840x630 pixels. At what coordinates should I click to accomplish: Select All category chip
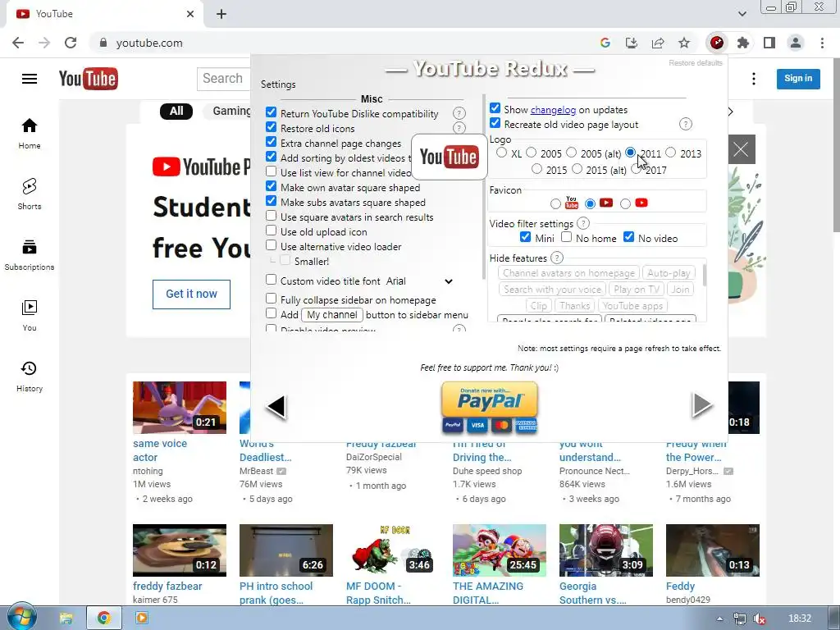pos(176,112)
